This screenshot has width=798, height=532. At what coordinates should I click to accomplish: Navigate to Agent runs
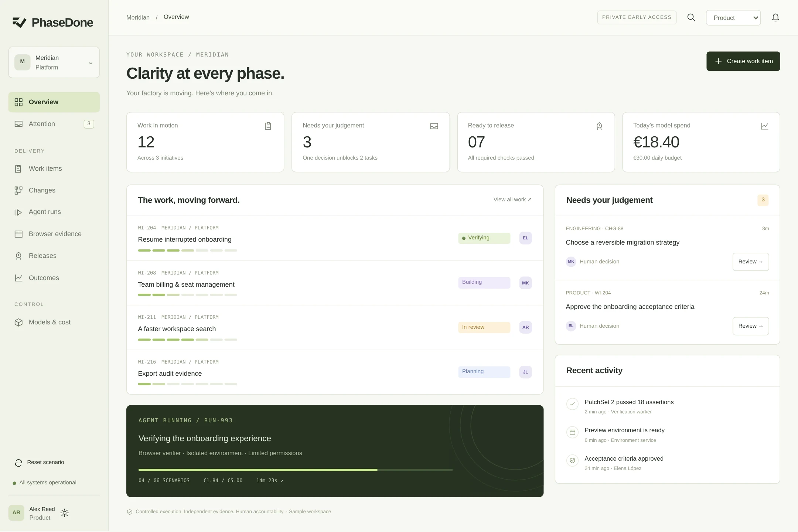point(54,212)
